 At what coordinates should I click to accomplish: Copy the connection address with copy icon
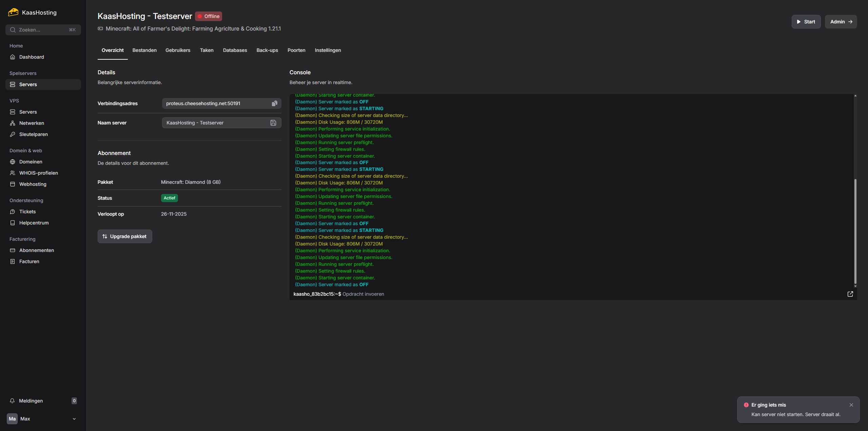pos(274,103)
